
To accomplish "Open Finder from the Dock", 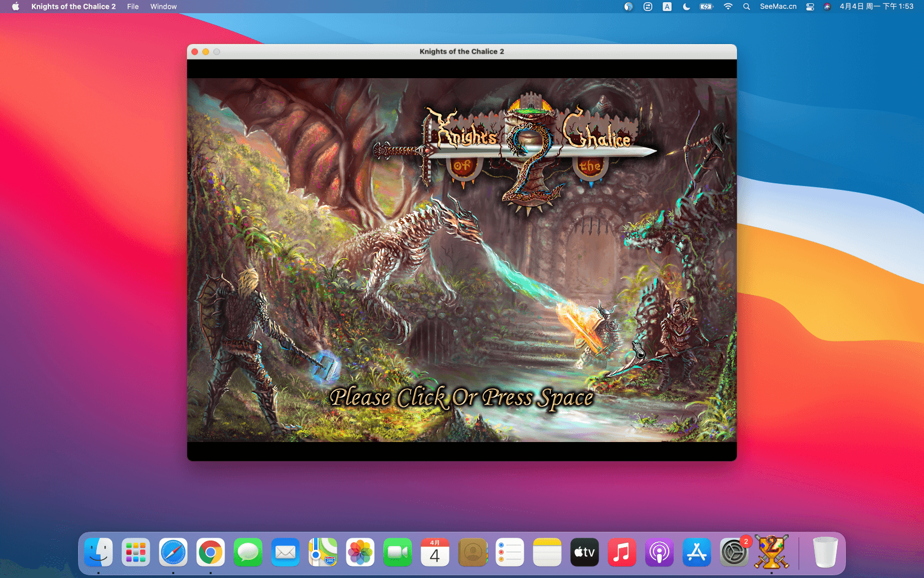I will click(98, 552).
